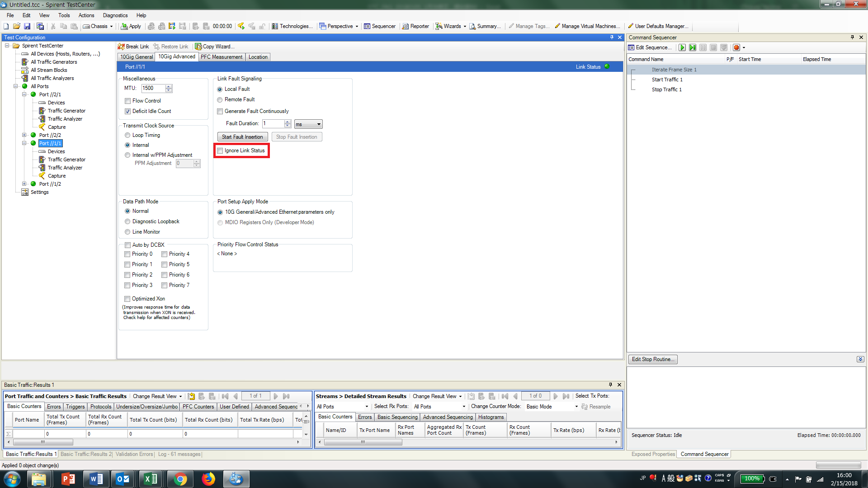Open Manage Virtual Machines

pos(587,26)
